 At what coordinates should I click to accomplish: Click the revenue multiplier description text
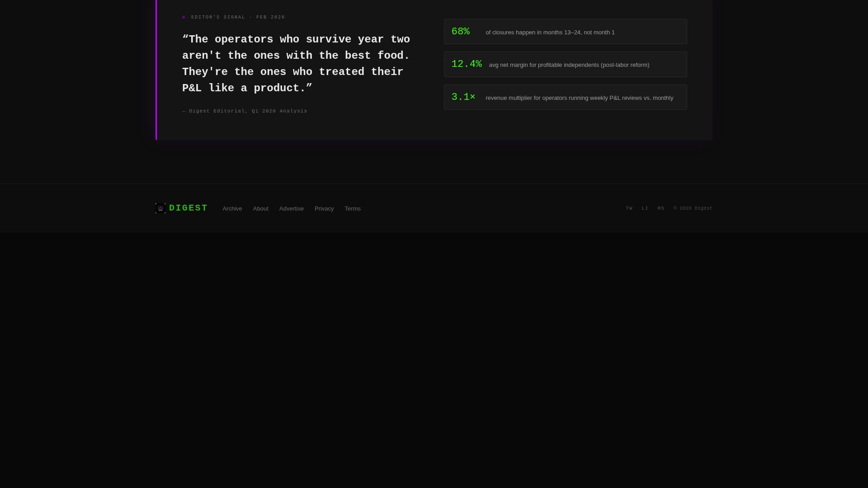point(580,98)
